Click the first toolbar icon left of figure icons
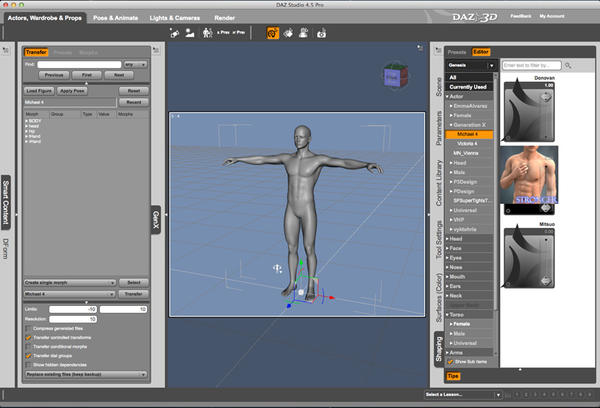600x408 pixels. point(174,33)
